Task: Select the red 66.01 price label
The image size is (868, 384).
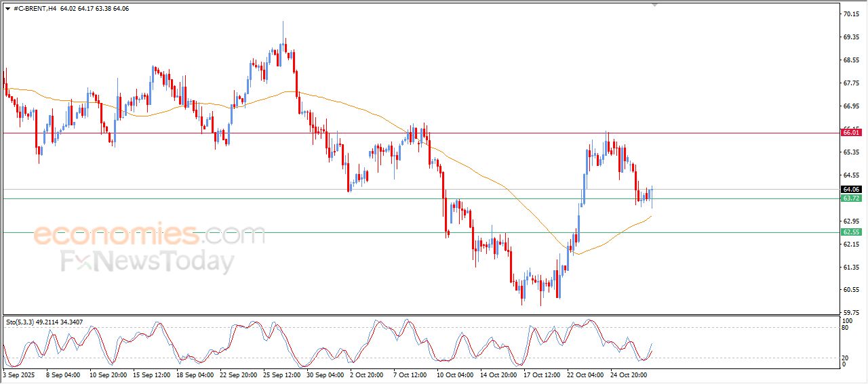Action: [850, 133]
